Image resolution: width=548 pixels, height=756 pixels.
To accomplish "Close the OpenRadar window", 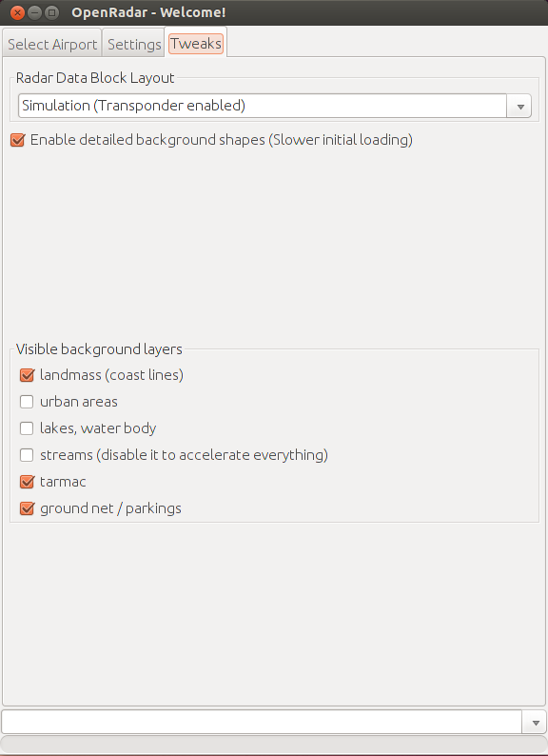I will [17, 13].
